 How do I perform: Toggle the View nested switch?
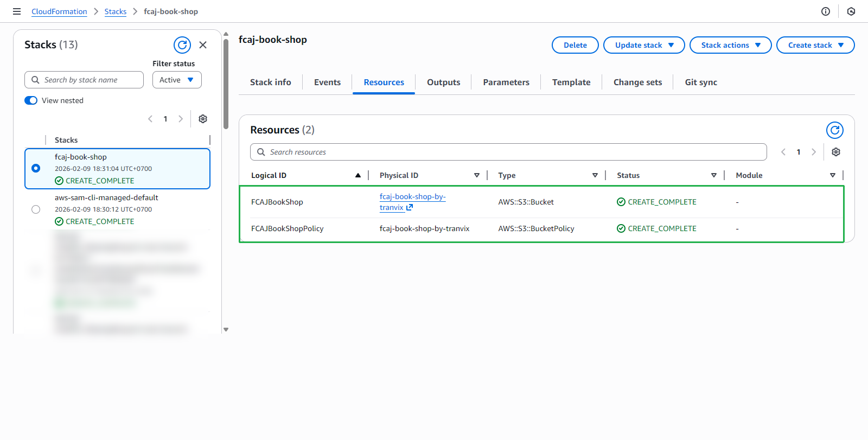pyautogui.click(x=31, y=100)
